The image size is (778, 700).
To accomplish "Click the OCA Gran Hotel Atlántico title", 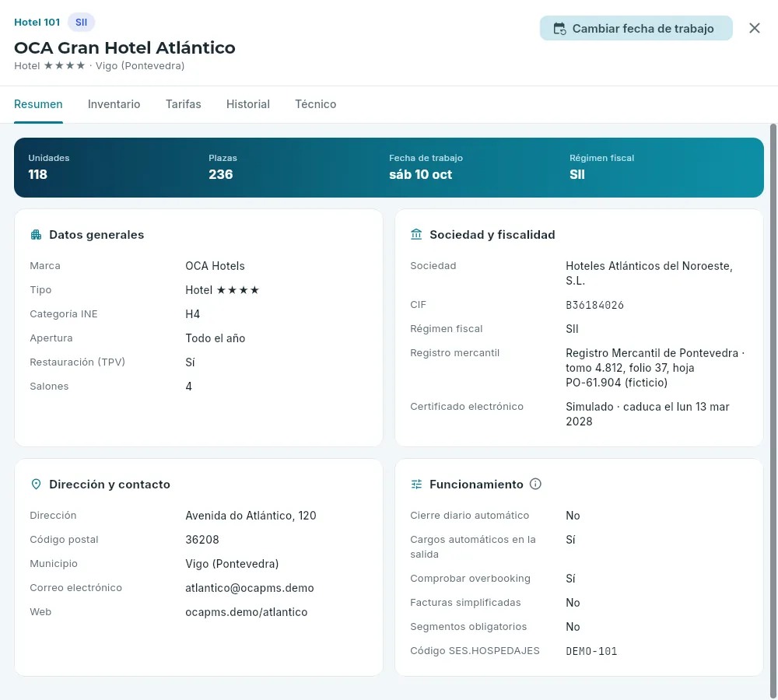I will (124, 47).
